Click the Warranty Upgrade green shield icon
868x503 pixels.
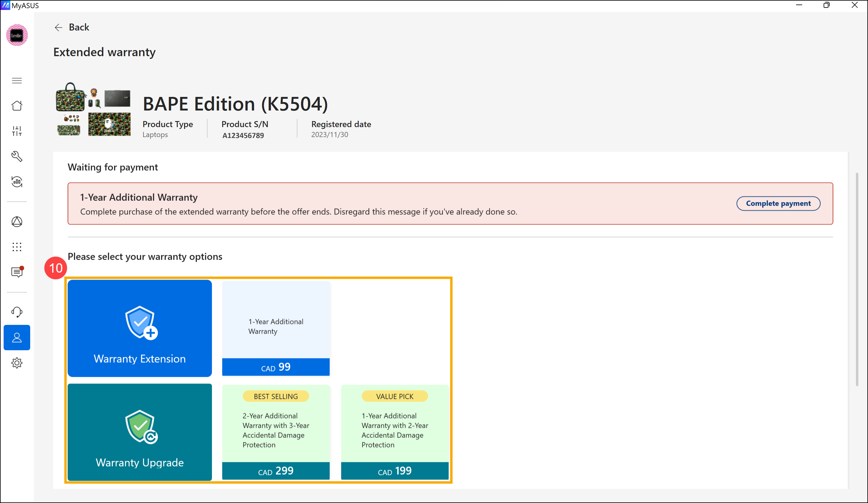click(141, 427)
